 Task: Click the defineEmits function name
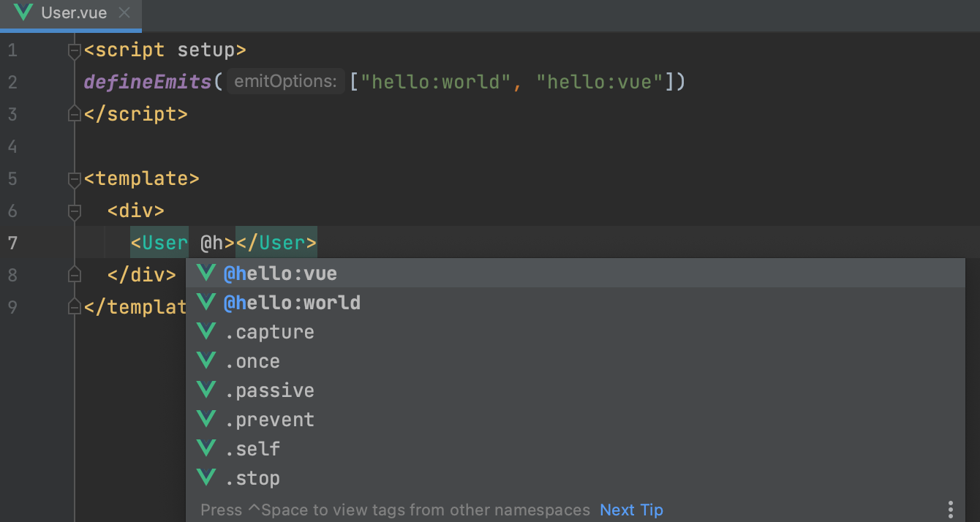coord(148,82)
